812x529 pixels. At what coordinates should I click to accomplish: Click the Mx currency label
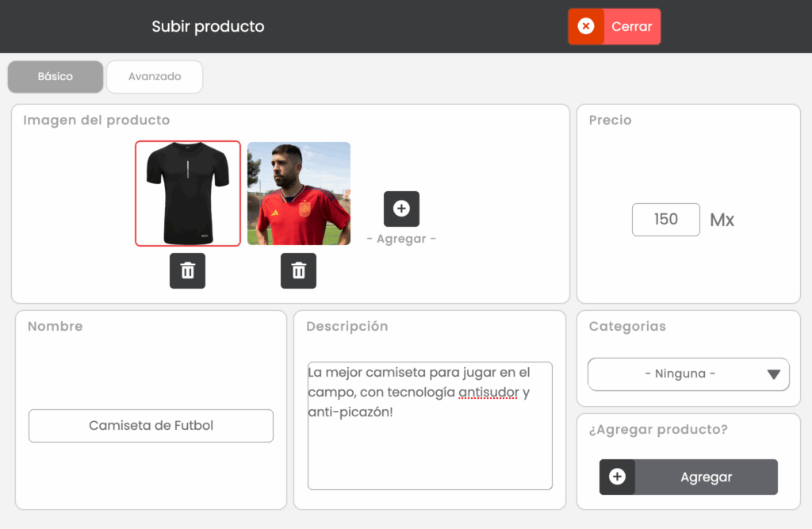click(x=722, y=220)
